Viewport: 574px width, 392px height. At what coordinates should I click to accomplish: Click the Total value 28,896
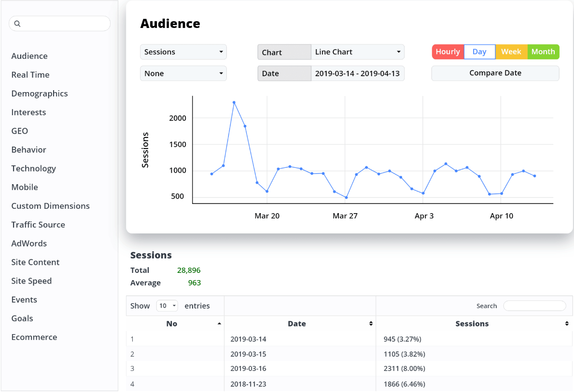click(189, 270)
